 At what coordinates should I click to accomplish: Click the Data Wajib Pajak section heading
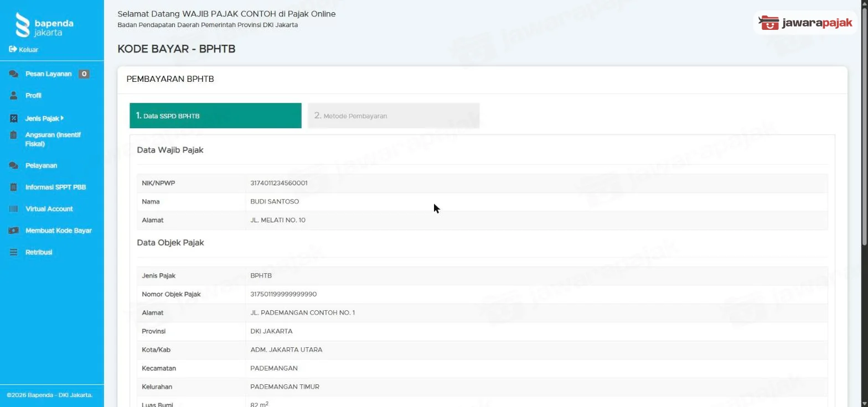point(170,150)
